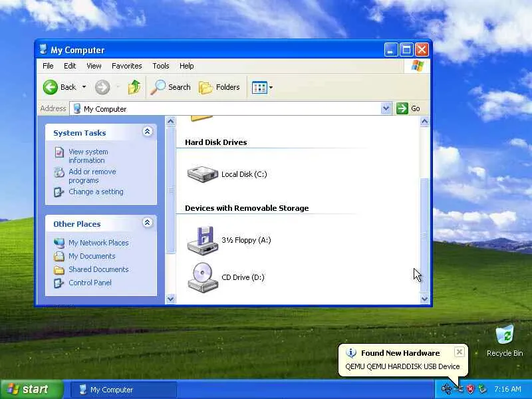The height and width of the screenshot is (399, 532).
Task: Expand the Address bar dropdown
Action: click(x=386, y=108)
